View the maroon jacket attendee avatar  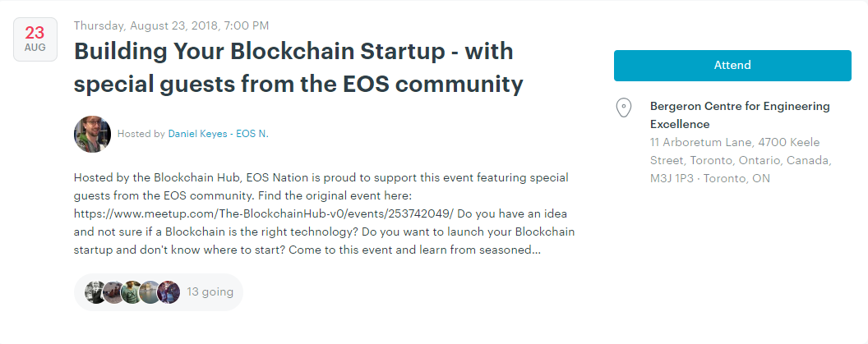(x=169, y=292)
